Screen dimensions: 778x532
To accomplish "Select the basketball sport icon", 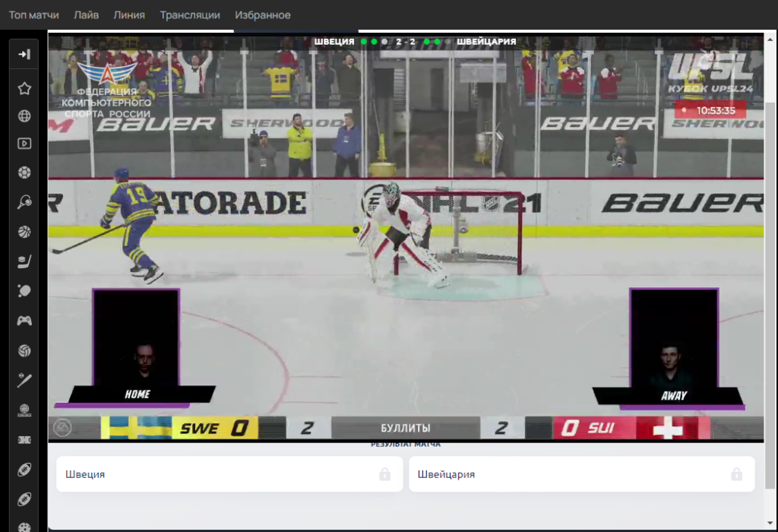I will 24,232.
